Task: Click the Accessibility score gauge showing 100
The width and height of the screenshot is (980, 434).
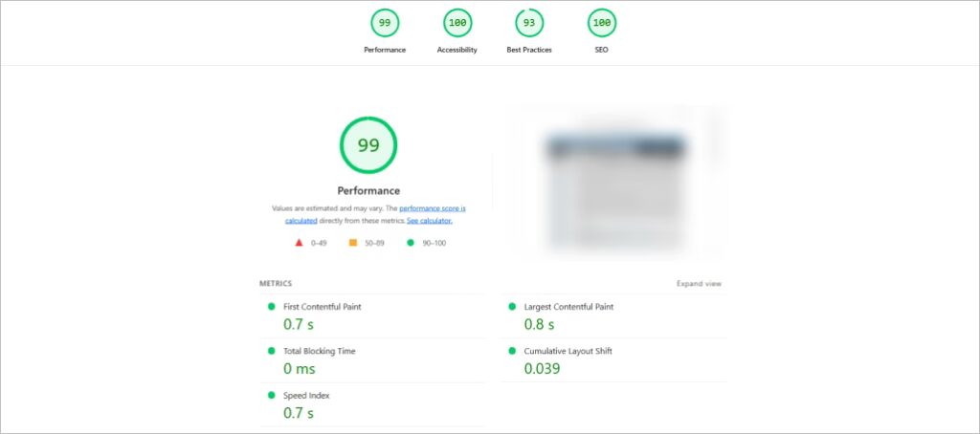Action: click(x=457, y=24)
